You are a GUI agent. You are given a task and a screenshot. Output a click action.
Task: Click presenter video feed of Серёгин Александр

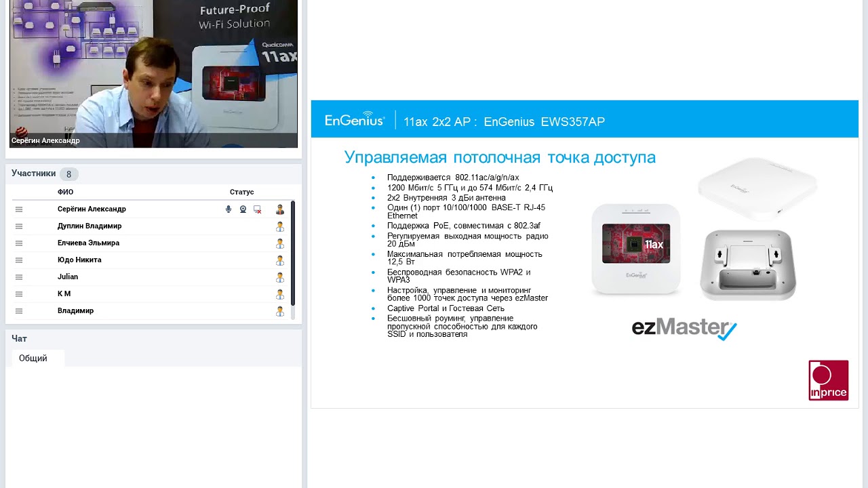point(153,74)
